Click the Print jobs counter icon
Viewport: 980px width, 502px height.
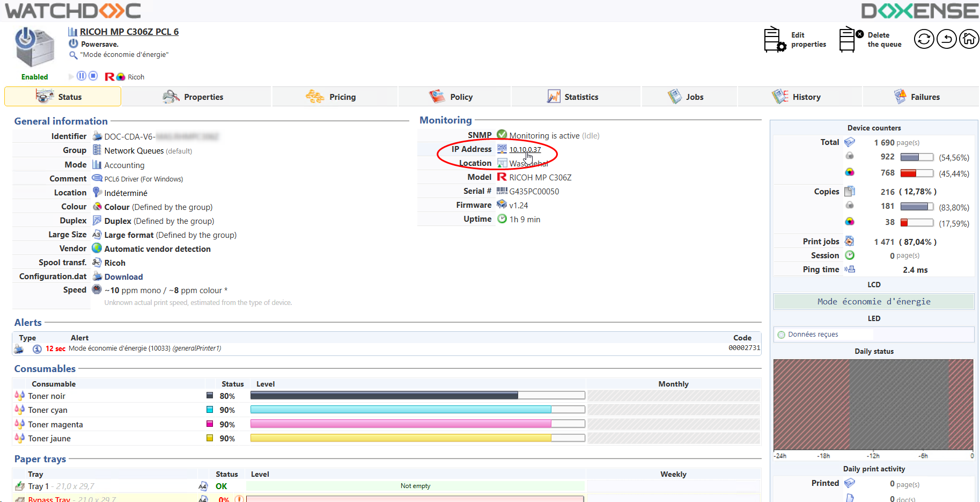[x=850, y=241]
